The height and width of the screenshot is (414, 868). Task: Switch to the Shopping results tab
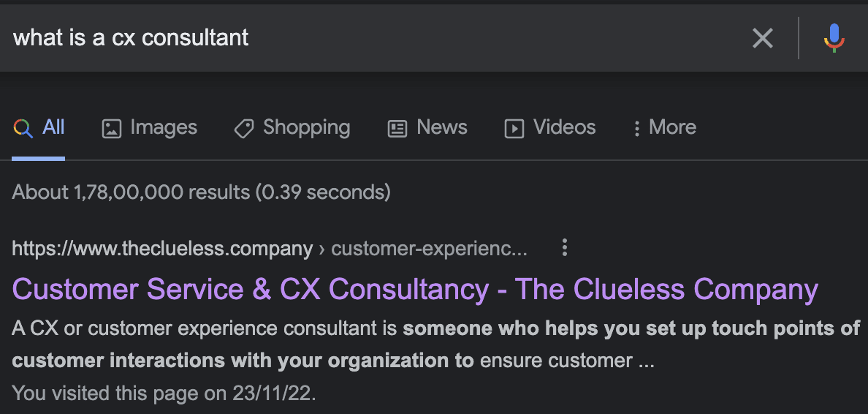pyautogui.click(x=306, y=128)
